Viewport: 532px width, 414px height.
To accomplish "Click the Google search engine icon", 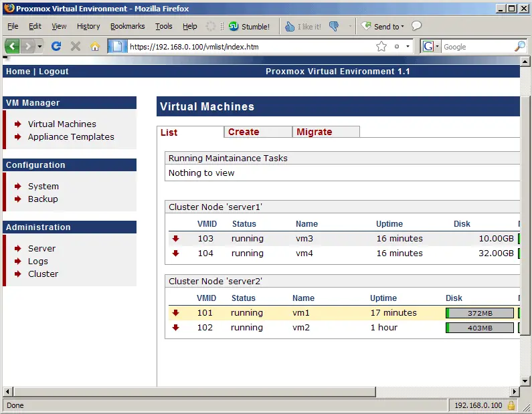I will pyautogui.click(x=428, y=46).
